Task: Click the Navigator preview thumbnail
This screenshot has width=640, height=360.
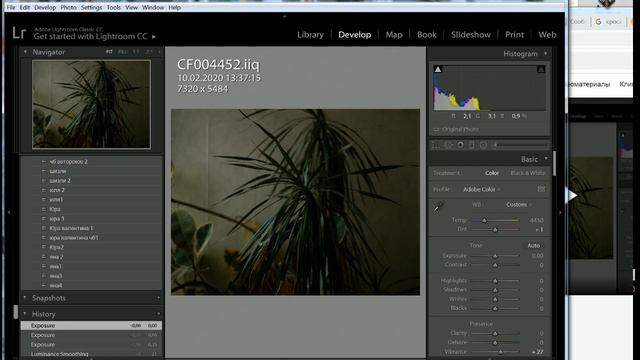Action: (x=91, y=104)
